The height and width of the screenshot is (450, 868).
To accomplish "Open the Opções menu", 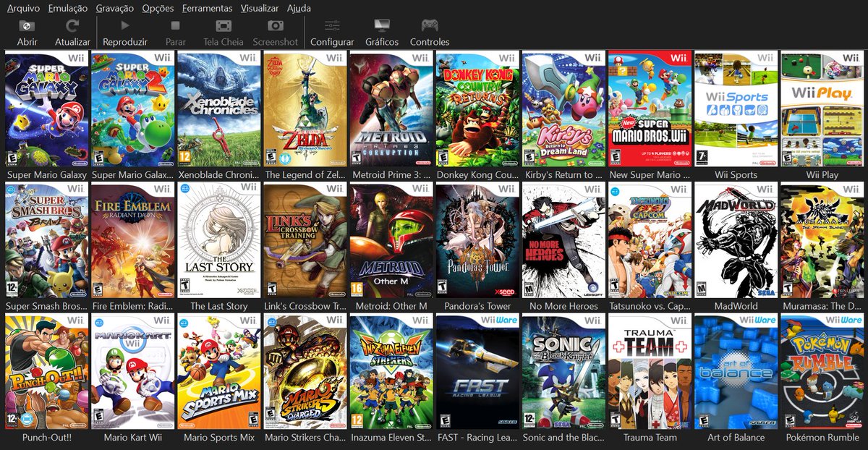I will (158, 8).
